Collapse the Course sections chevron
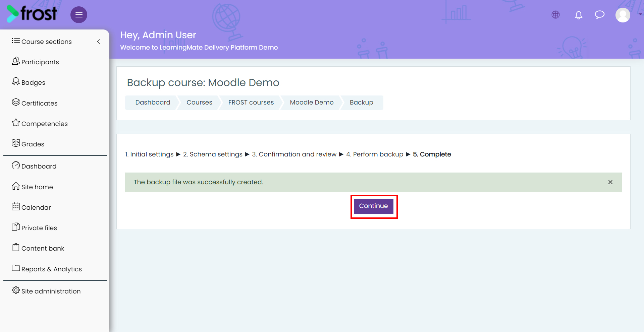The height and width of the screenshot is (332, 644). [99, 42]
